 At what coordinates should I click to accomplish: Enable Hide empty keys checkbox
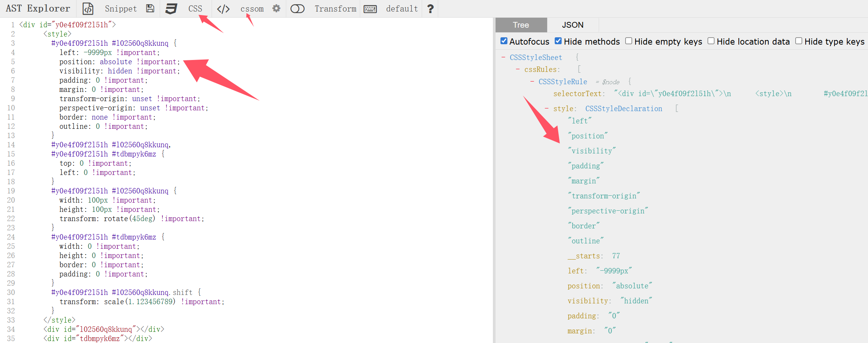(629, 41)
